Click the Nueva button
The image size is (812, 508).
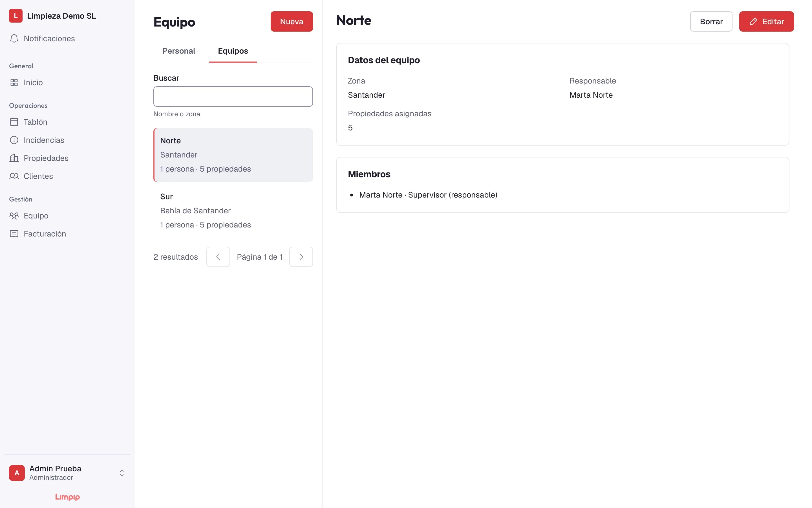(292, 21)
